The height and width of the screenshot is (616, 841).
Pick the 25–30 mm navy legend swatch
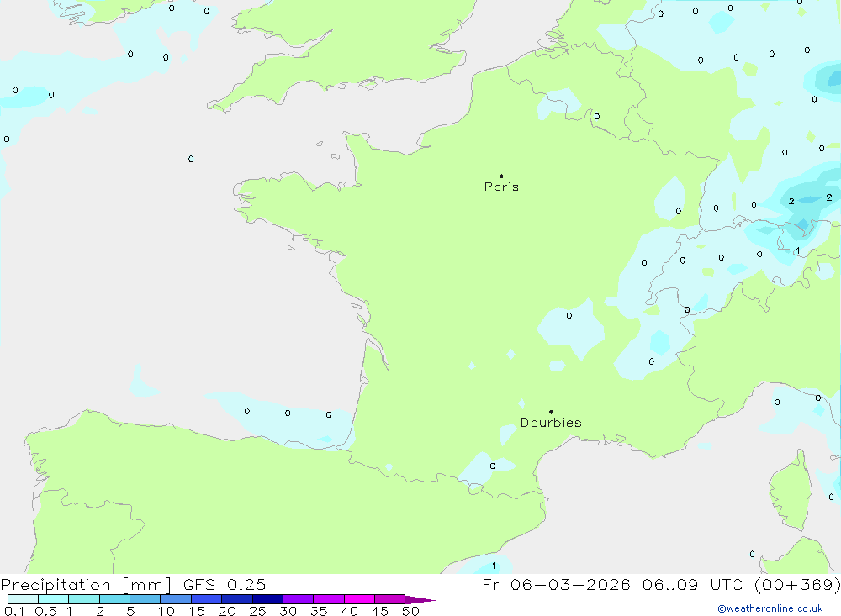(267, 599)
